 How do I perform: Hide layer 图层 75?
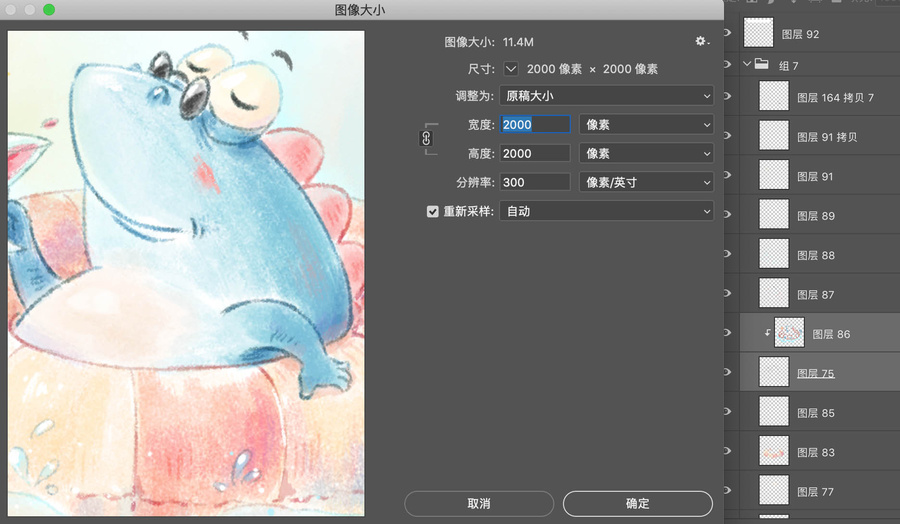click(x=727, y=372)
